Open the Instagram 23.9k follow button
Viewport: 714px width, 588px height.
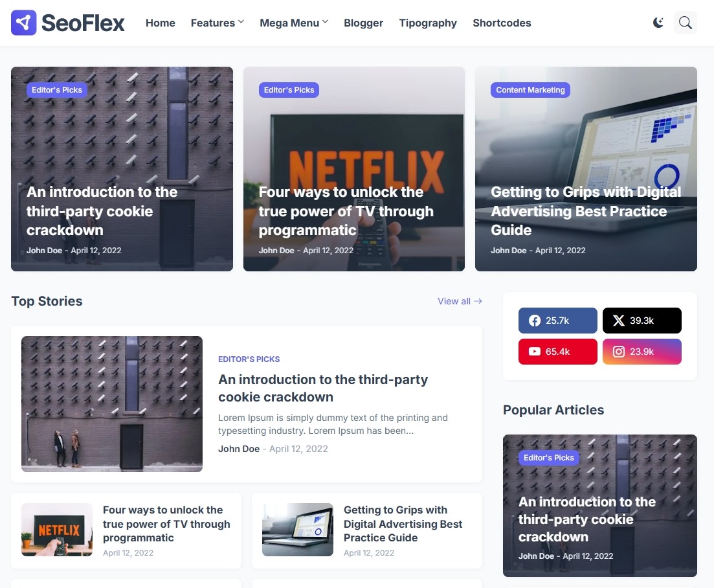click(642, 352)
